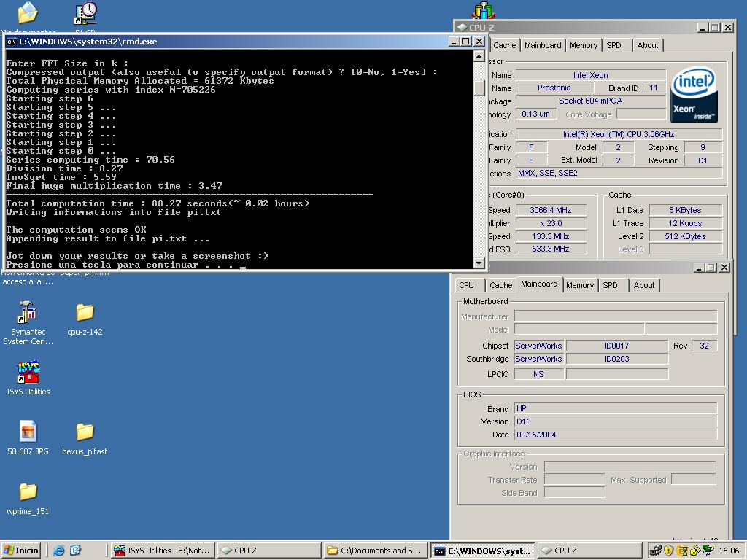This screenshot has height=560, width=747.
Task: Click the 533.3 MHz rated FSB value
Action: (x=551, y=249)
